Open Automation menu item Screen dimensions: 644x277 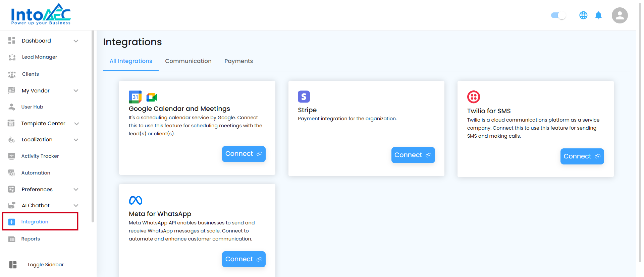(36, 173)
